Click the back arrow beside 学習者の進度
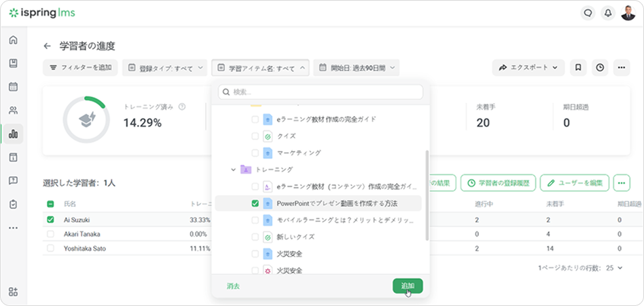 click(x=47, y=46)
